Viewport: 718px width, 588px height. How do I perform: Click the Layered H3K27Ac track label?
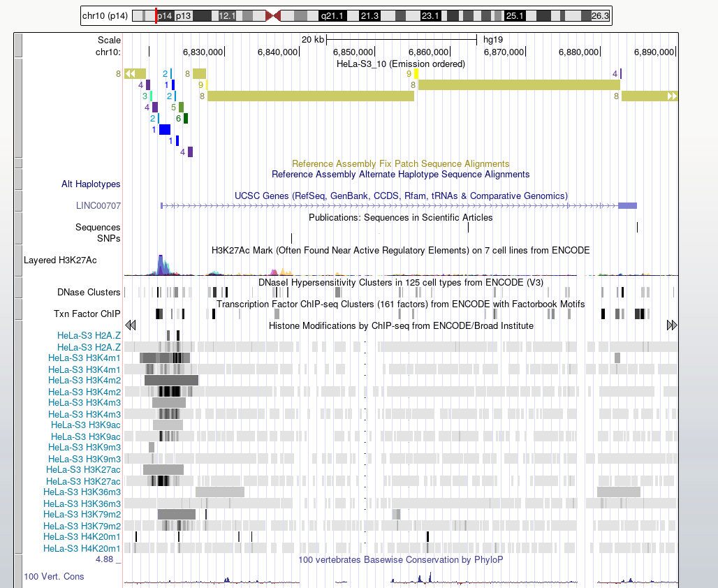[x=61, y=260]
